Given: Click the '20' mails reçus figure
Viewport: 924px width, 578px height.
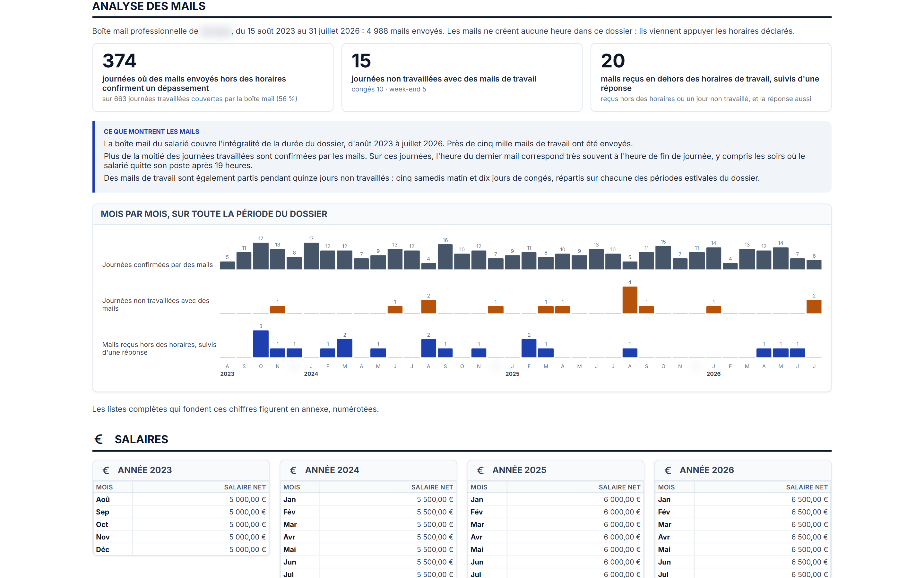Looking at the screenshot, I should 612,61.
